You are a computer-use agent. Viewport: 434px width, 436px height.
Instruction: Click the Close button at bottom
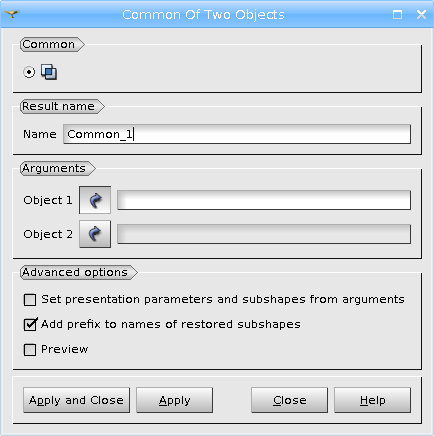(x=289, y=400)
